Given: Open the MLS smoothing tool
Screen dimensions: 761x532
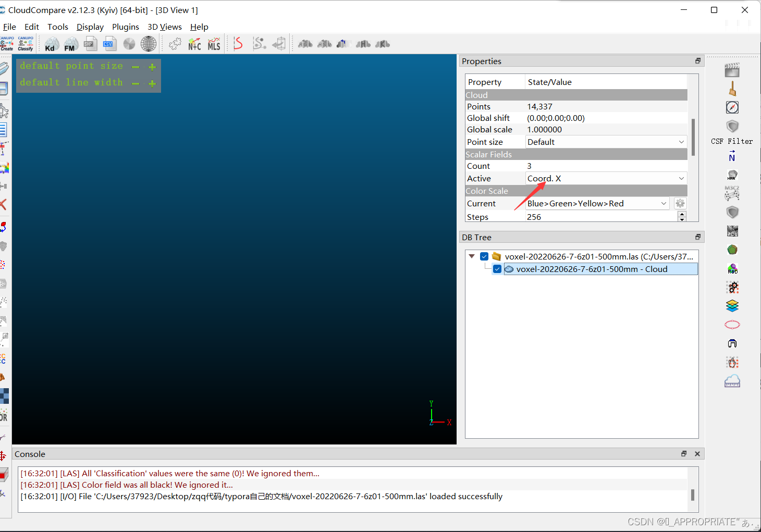Looking at the screenshot, I should pos(214,44).
